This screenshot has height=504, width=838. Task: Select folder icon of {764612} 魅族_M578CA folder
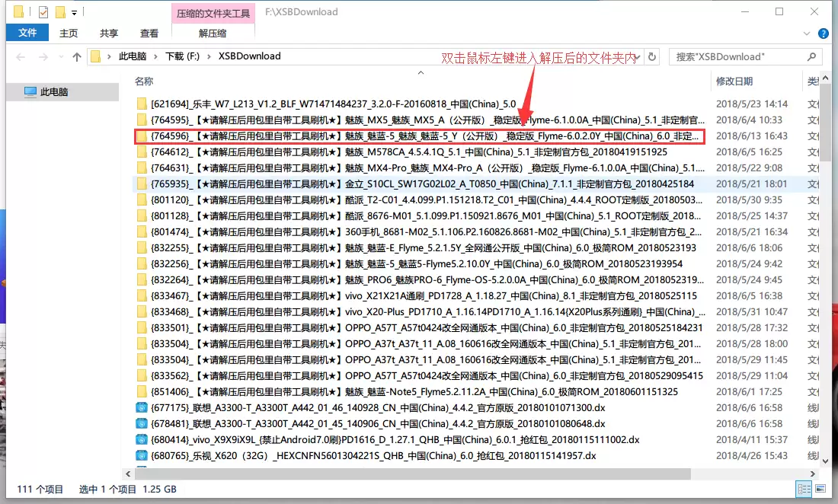(142, 152)
